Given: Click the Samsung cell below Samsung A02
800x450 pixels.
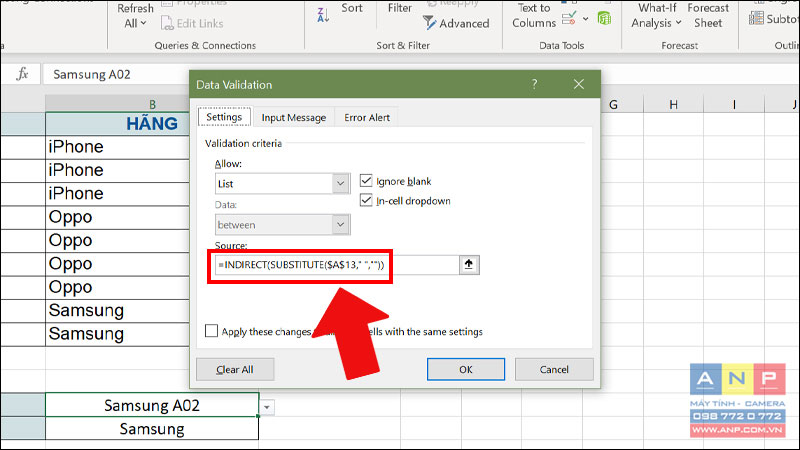Looking at the screenshot, I should coord(152,429).
